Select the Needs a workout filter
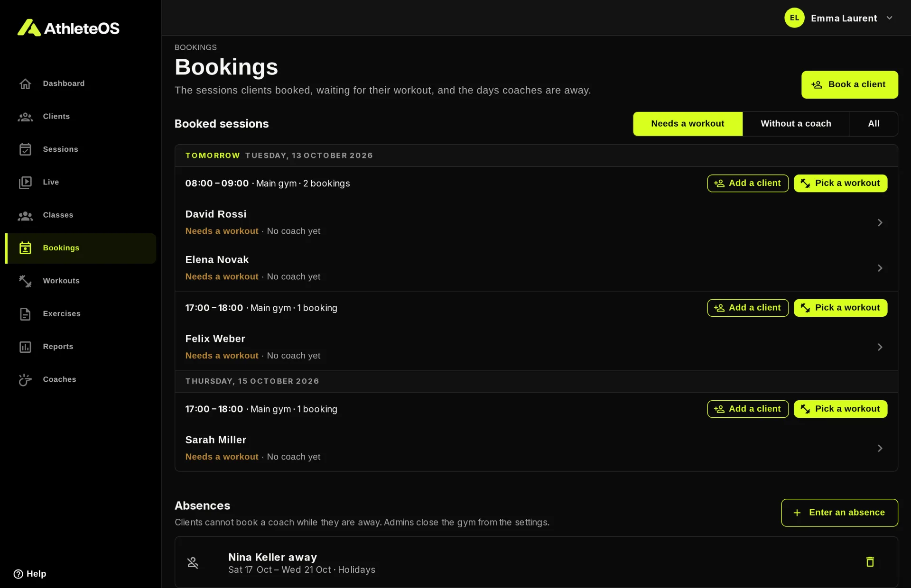The height and width of the screenshot is (588, 911). 688,124
